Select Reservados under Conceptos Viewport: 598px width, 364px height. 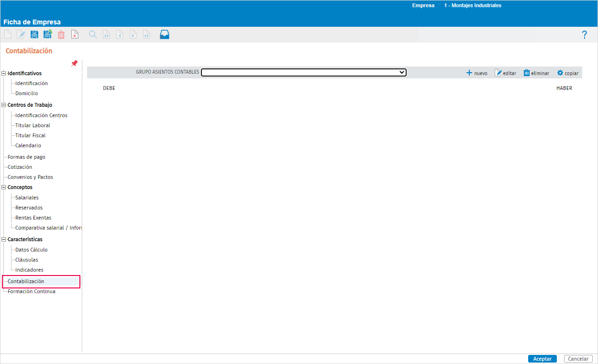tap(29, 208)
